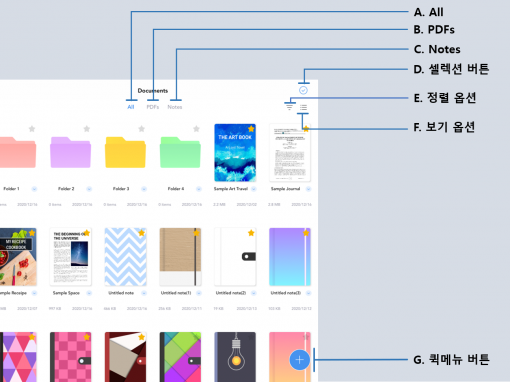This screenshot has width=510, height=382.
Task: Open dropdown arrow beside Untitled note(1)
Action: [199, 293]
